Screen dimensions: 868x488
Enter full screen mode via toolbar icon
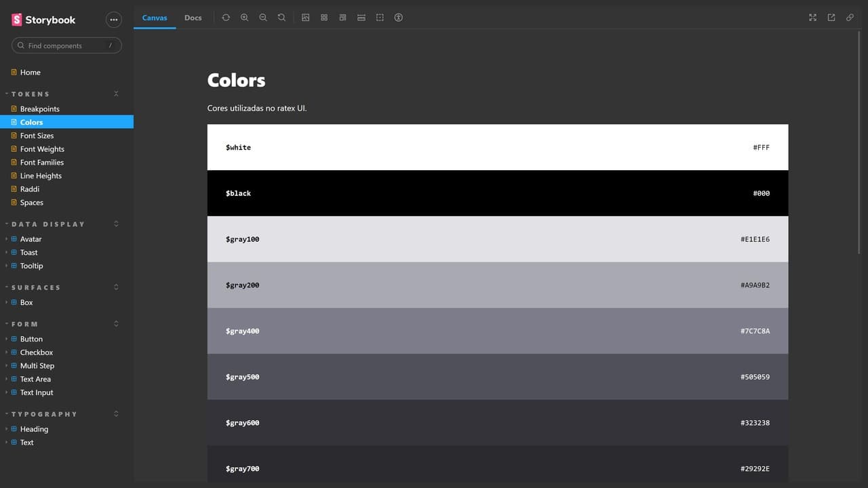[812, 18]
